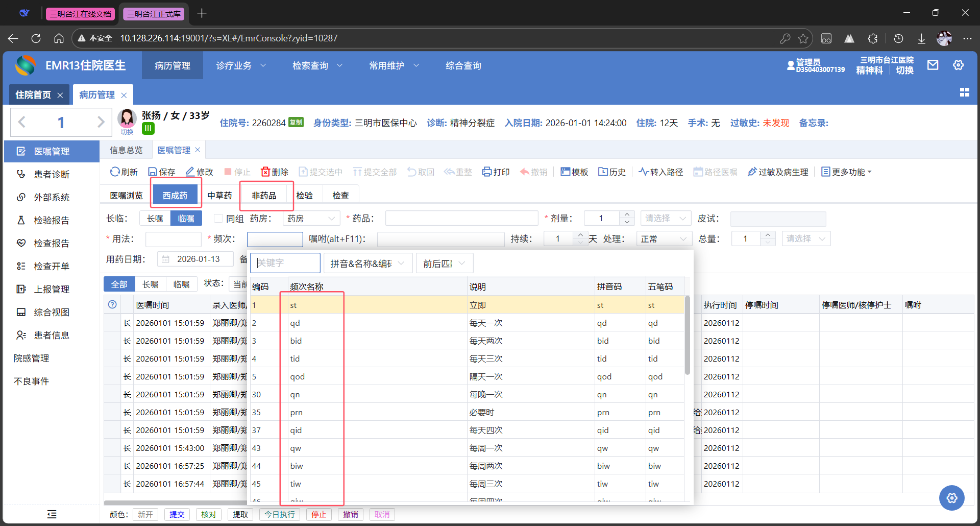
Task: Open the 模板 template tool
Action: point(574,172)
